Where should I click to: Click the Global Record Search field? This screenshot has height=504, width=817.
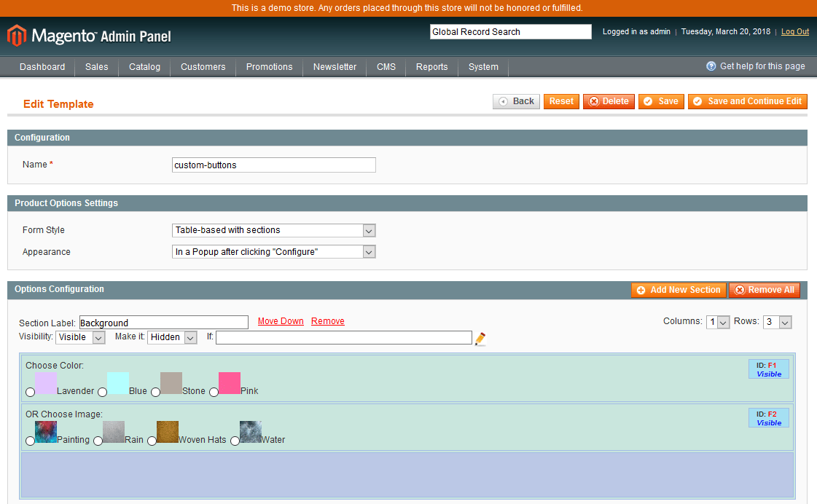(x=510, y=31)
